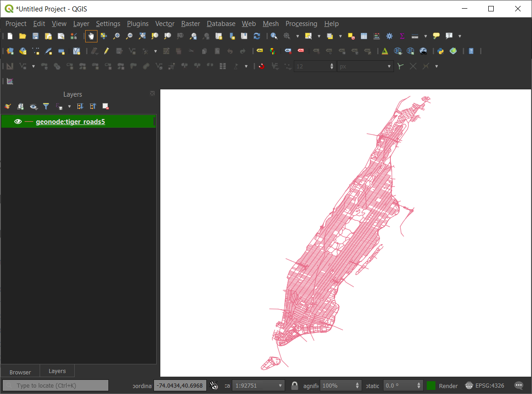Open the log messages panel
Viewport: 532px width, 394px height.
518,385
